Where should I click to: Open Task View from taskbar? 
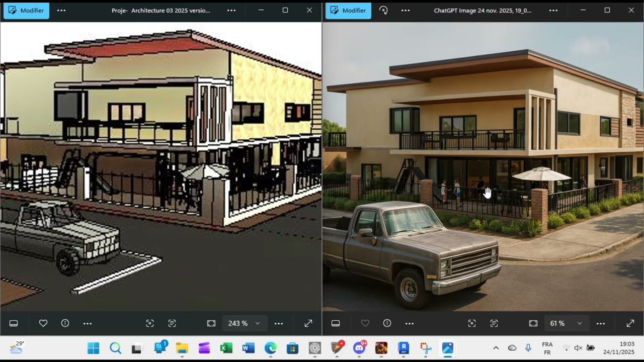point(137,348)
